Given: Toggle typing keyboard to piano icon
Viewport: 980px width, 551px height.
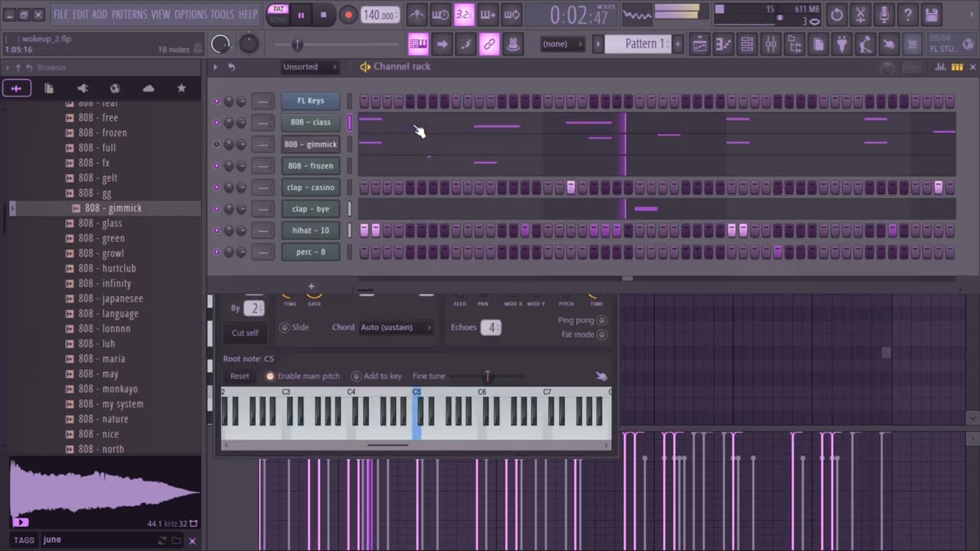Looking at the screenshot, I should (x=418, y=44).
